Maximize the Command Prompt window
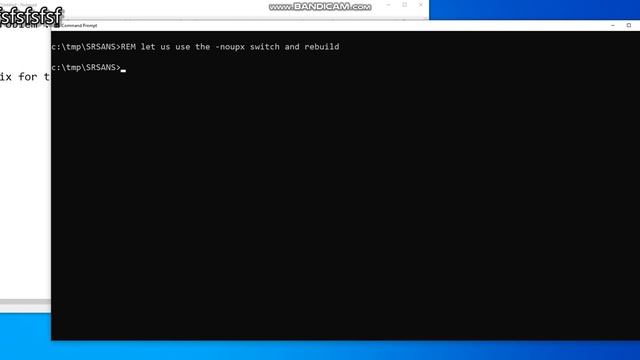Image resolution: width=640 pixels, height=360 pixels. click(629, 25)
